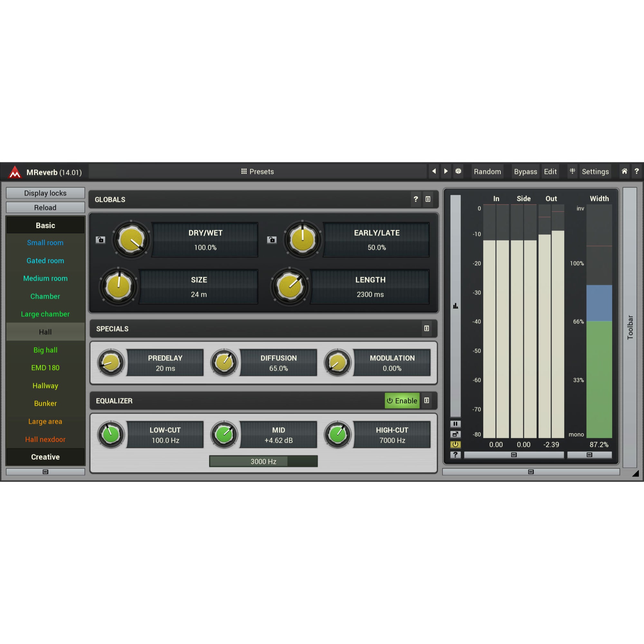Viewport: 644px width, 644px height.
Task: Switch to the Creative preset category
Action: [45, 457]
